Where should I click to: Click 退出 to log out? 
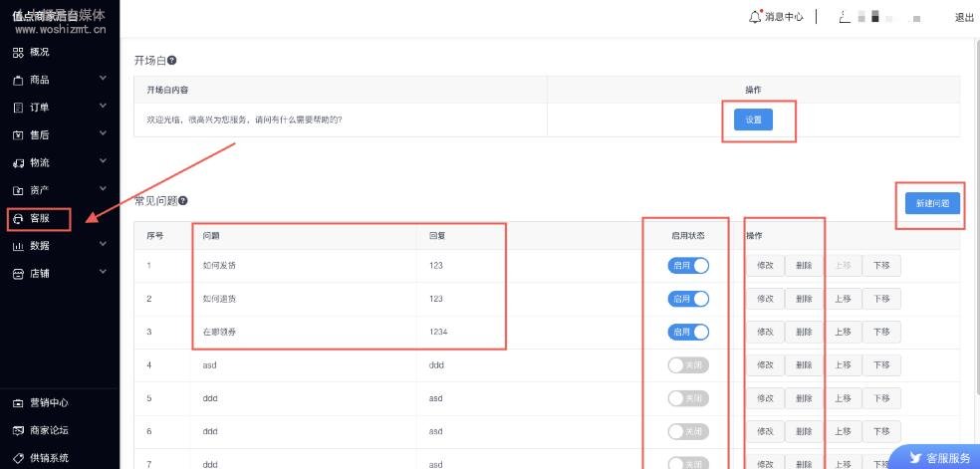(x=964, y=17)
